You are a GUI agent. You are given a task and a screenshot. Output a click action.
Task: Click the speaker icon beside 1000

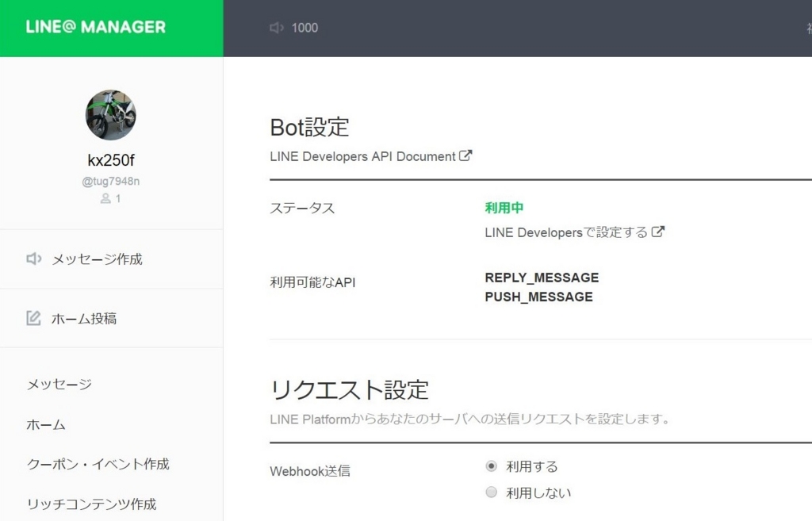277,28
